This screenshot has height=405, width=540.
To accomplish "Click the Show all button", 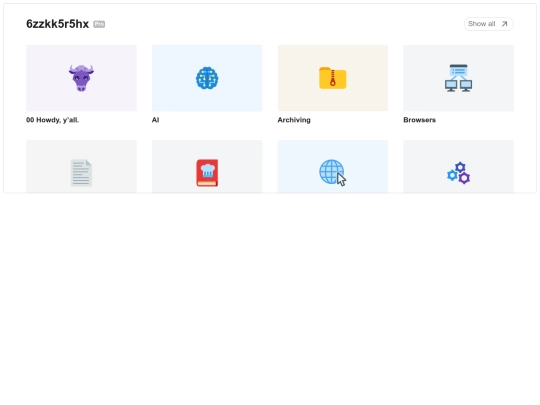I will coord(489,24).
